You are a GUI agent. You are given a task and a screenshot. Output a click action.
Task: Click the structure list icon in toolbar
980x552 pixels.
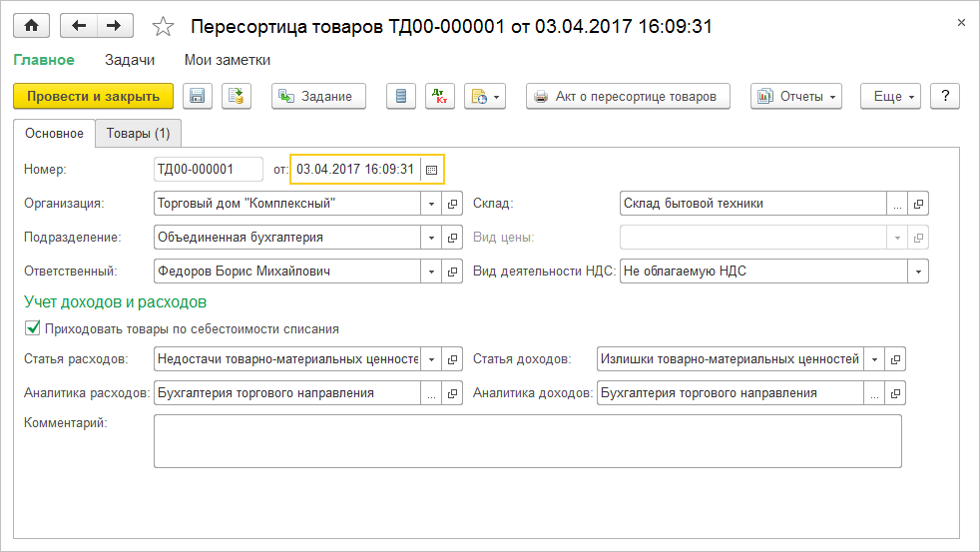(x=401, y=96)
